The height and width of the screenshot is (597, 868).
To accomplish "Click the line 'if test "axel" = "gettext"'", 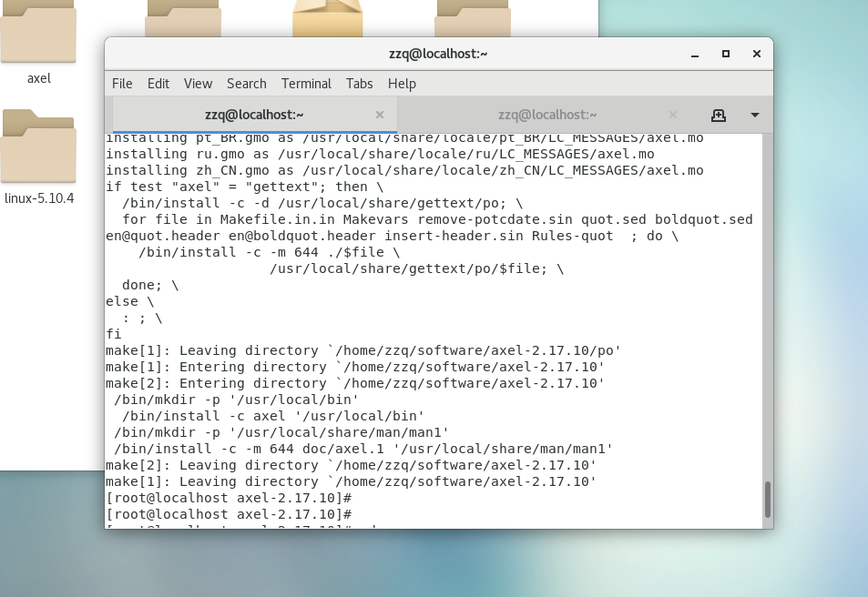I will click(x=244, y=187).
